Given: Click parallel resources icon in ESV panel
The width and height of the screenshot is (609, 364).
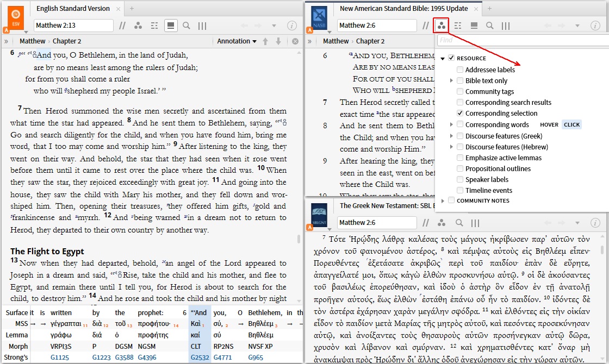Looking at the screenshot, I should point(122,26).
